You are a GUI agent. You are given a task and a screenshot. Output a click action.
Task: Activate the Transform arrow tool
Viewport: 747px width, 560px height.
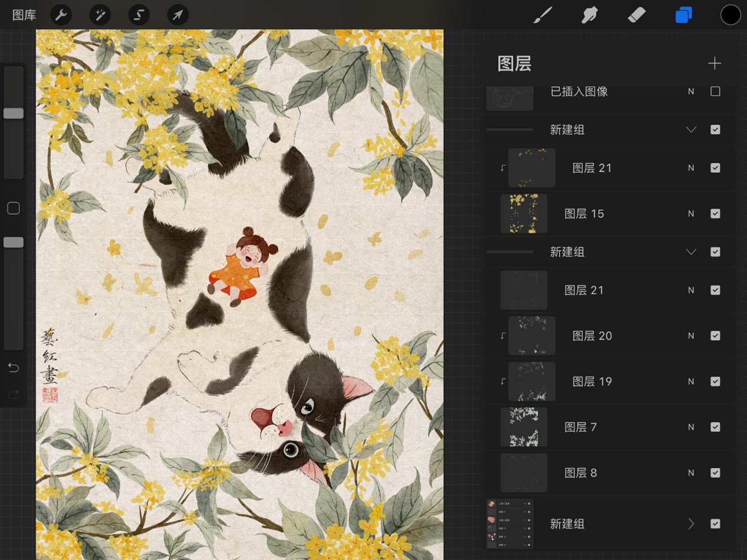[178, 15]
